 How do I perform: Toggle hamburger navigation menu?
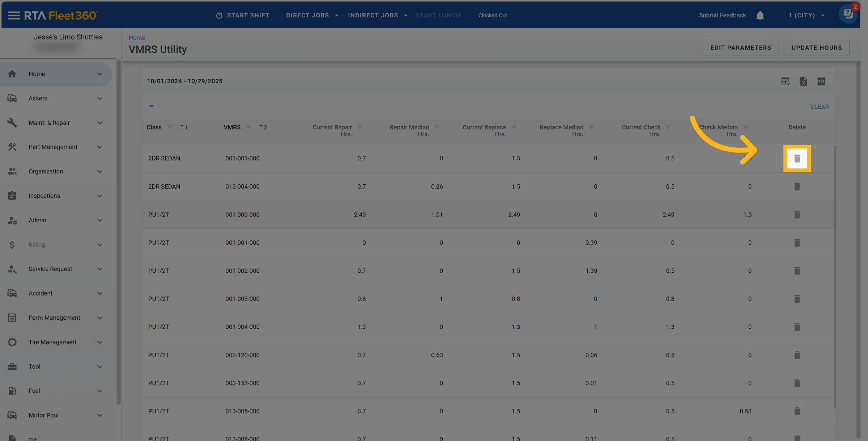coord(14,15)
